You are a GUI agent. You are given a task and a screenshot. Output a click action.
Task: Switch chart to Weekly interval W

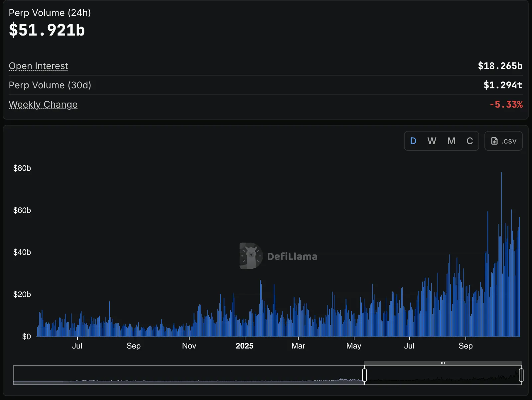click(x=432, y=141)
